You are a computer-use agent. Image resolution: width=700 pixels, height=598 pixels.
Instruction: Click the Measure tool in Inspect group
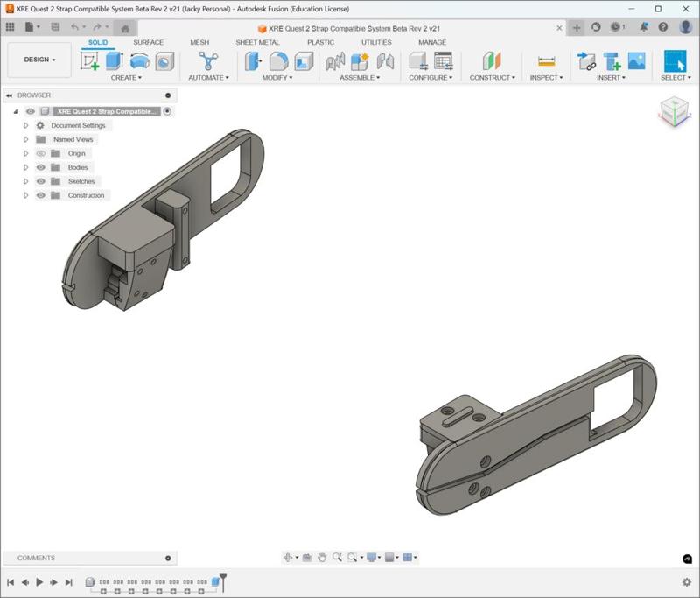coord(547,61)
